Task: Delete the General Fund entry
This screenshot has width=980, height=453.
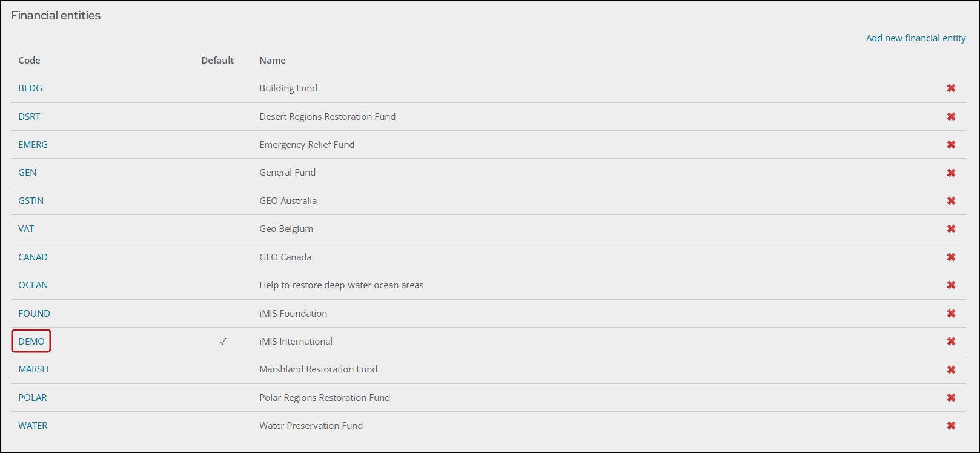Action: pyautogui.click(x=951, y=173)
